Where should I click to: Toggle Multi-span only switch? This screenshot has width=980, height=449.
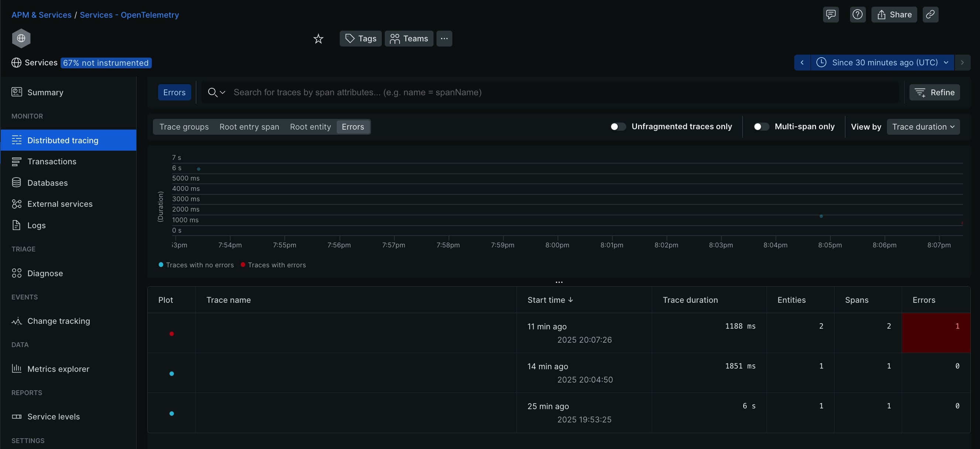coord(761,127)
